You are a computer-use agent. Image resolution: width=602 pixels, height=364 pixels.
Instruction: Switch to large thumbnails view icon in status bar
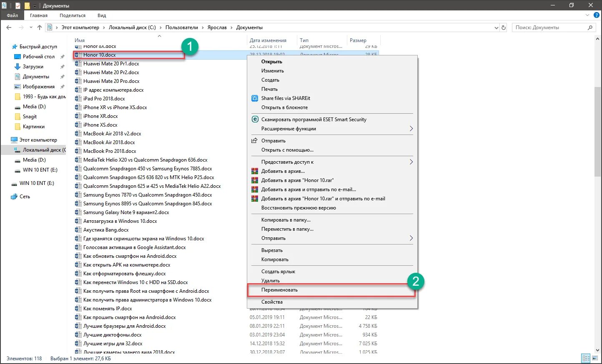point(595,358)
